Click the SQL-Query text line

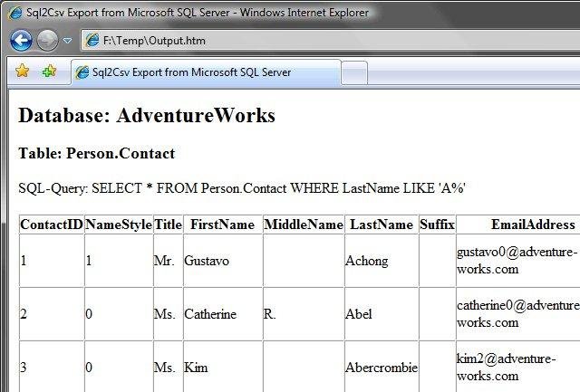click(x=242, y=188)
